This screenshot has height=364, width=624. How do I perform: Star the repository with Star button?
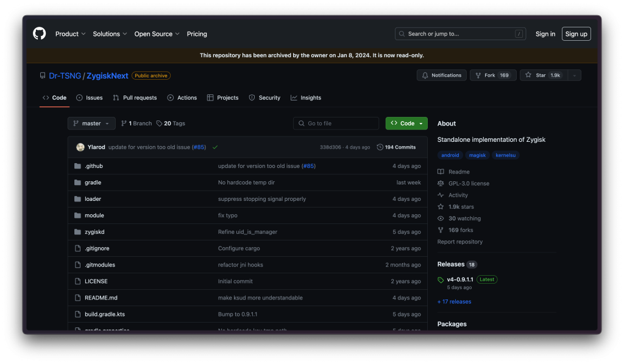point(544,75)
